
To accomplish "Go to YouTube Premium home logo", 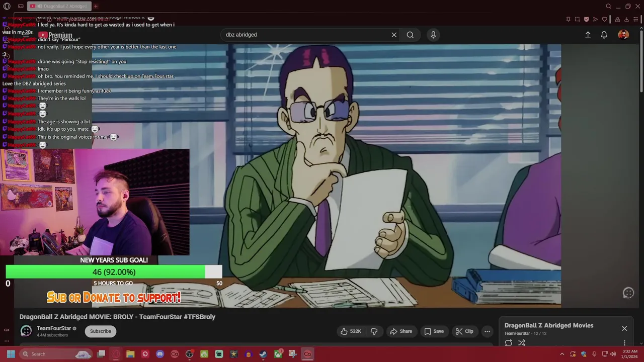I will point(55,35).
